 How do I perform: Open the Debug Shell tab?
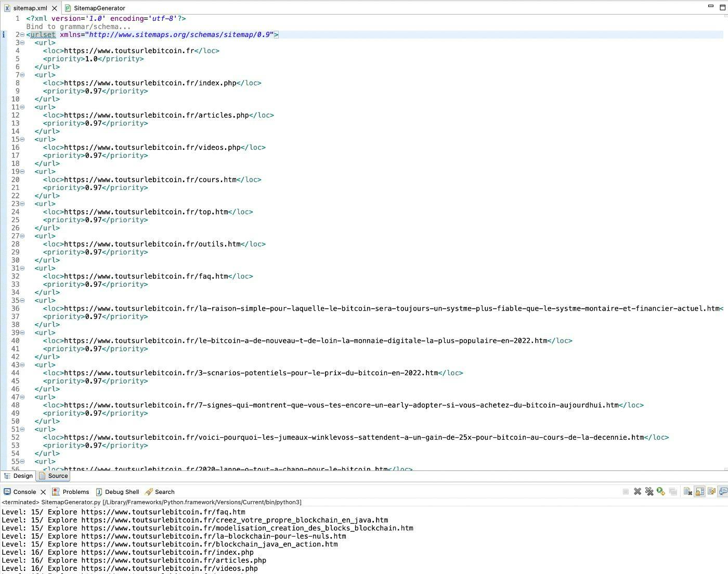click(x=122, y=492)
